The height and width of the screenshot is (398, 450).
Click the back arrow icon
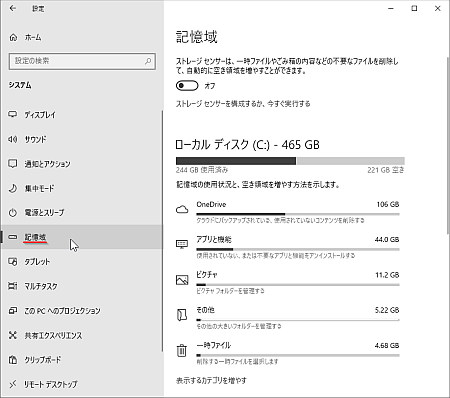13,8
